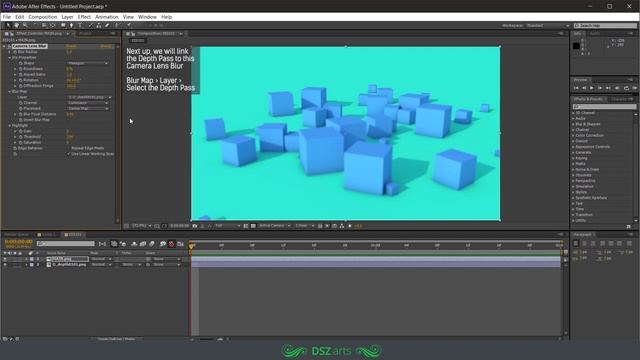Enable Frame Blending icon in timeline
Viewport: 640px width, 360px height.
143,244
